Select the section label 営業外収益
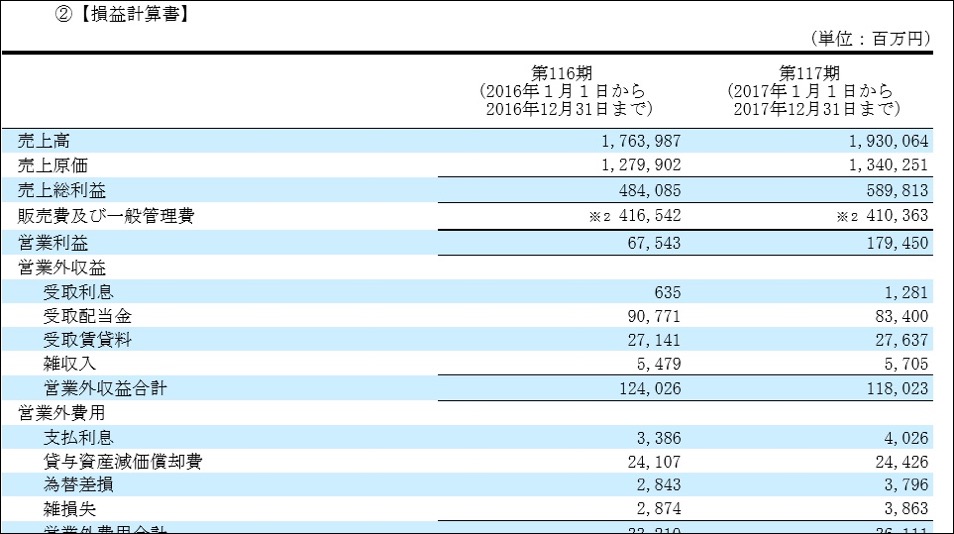 (61, 268)
